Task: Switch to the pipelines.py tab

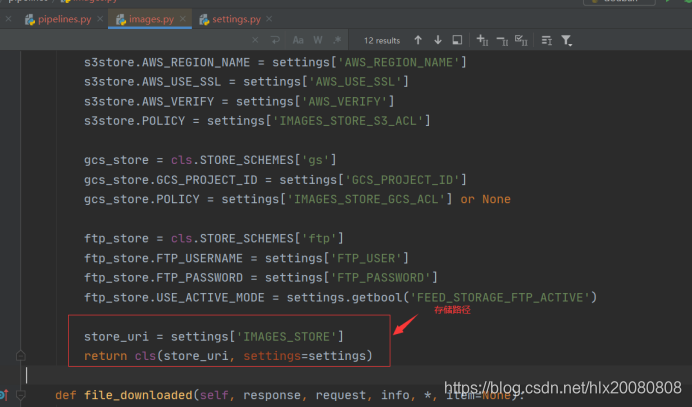Action: (64, 19)
